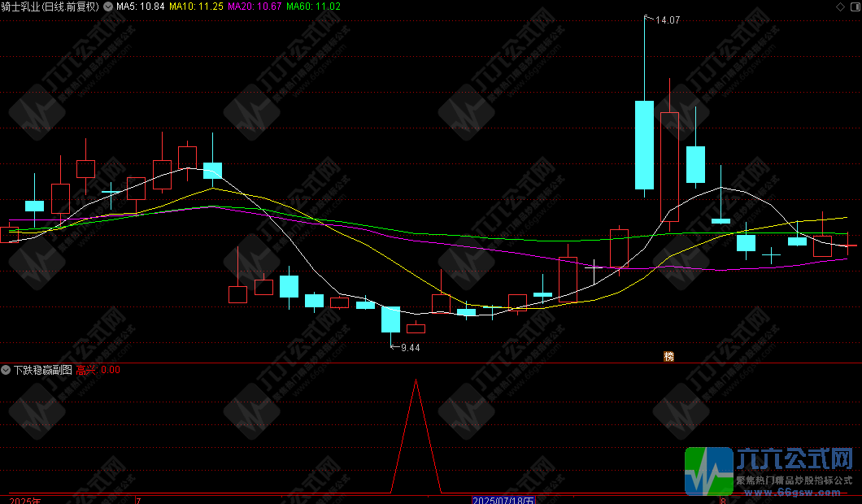The width and height of the screenshot is (862, 504).
Task: Click the 2025年 label on the time axis
Action: point(24,499)
